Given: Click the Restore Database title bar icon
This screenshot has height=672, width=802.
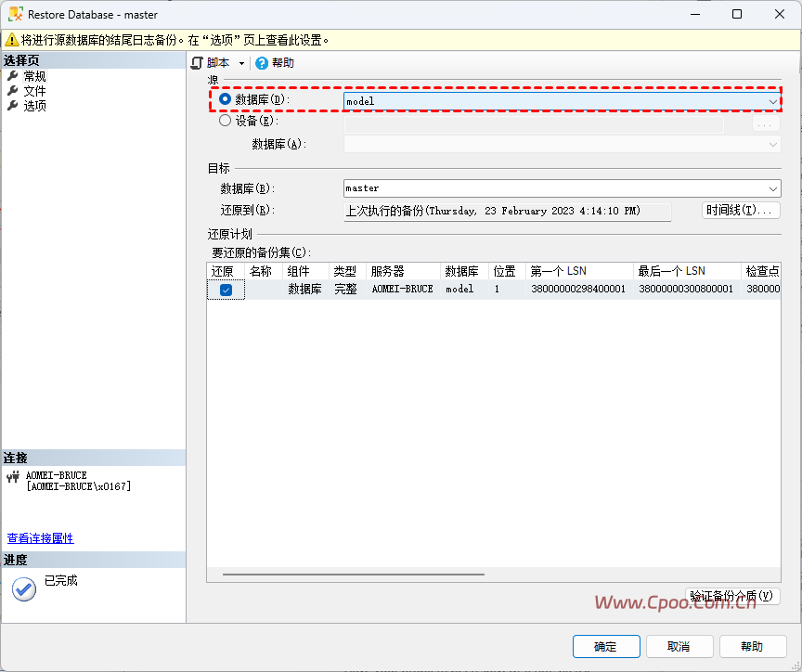Looking at the screenshot, I should tap(16, 14).
